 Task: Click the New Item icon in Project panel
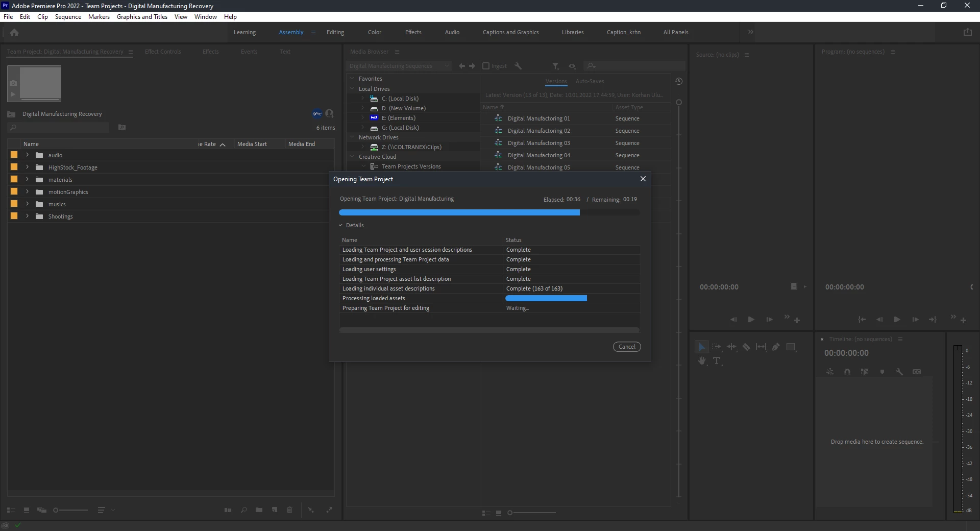point(275,510)
